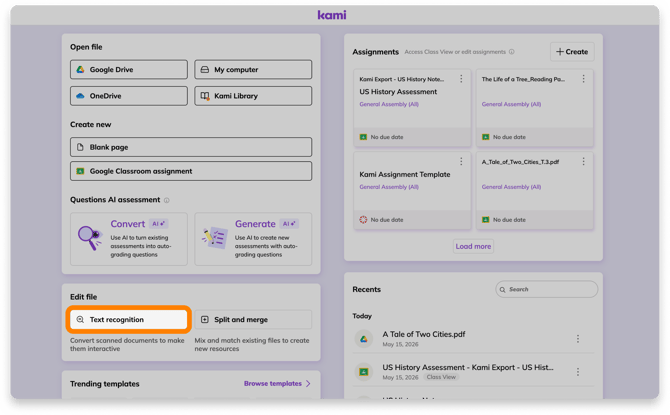Click the Google Drive icon in Open file
Image resolution: width=670 pixels, height=415 pixels.
80,69
